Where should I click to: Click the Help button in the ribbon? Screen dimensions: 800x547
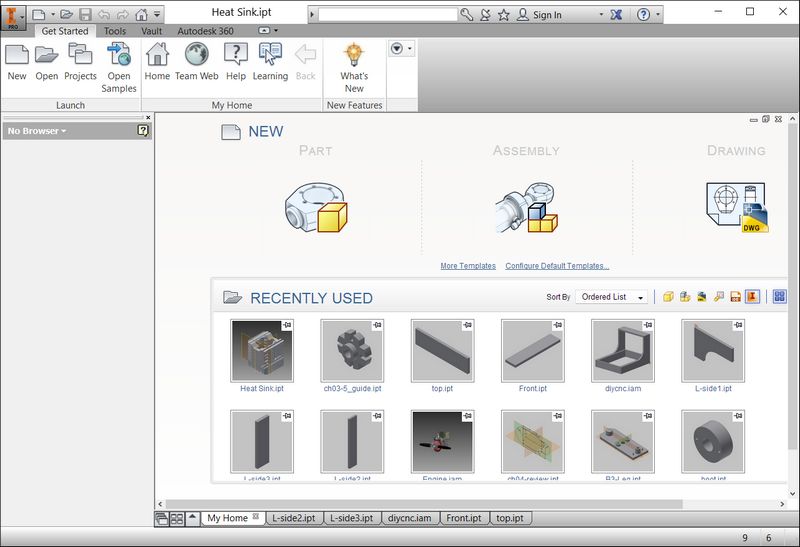tap(236, 62)
